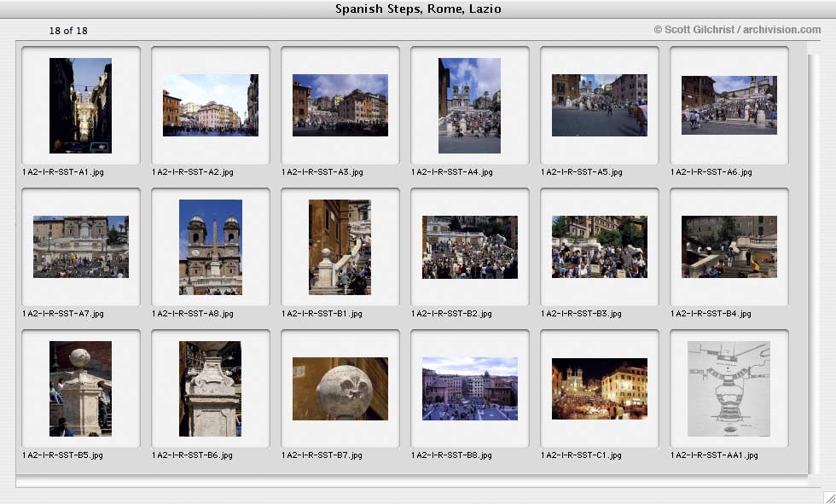Screen dimensions: 836x504
Task: Select the plan drawing thumbnail 1A2-I-R-SST-AA1.jpg
Action: 729,389
